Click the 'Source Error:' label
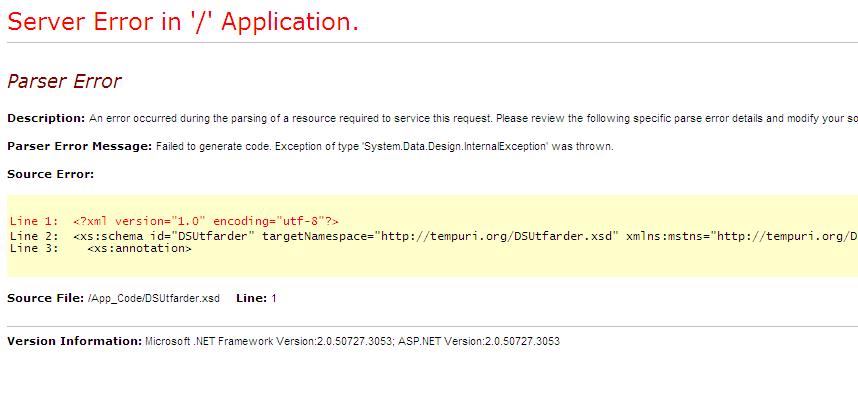858x413 pixels. (x=50, y=174)
